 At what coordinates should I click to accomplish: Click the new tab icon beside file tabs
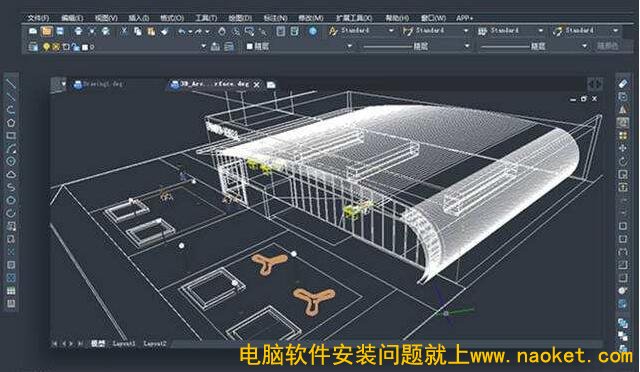271,85
